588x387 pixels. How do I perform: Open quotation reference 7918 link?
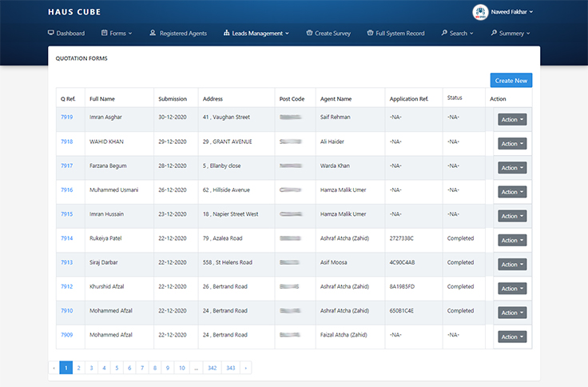coord(66,142)
